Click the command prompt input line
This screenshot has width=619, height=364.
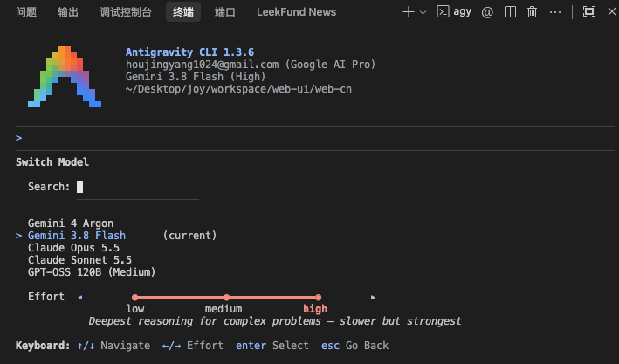(x=315, y=138)
